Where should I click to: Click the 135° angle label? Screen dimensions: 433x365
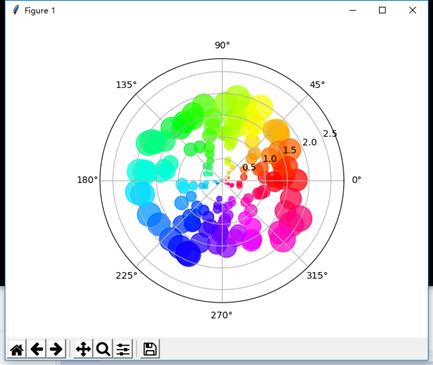coord(126,85)
